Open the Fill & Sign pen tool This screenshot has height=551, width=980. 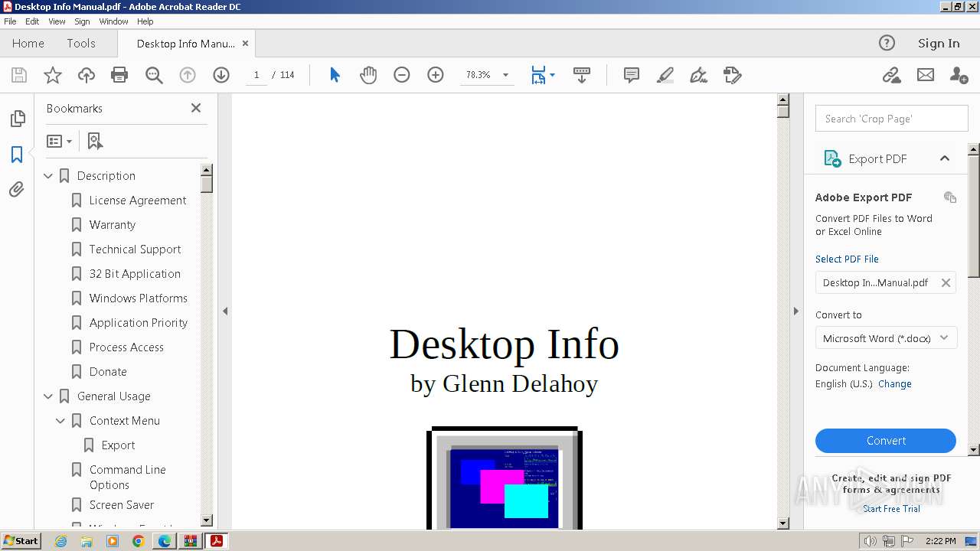(698, 75)
